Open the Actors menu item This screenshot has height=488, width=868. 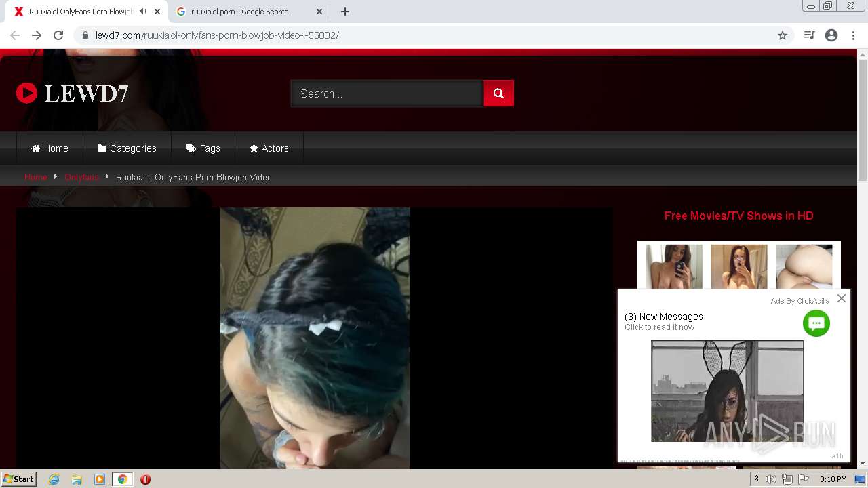coord(269,148)
